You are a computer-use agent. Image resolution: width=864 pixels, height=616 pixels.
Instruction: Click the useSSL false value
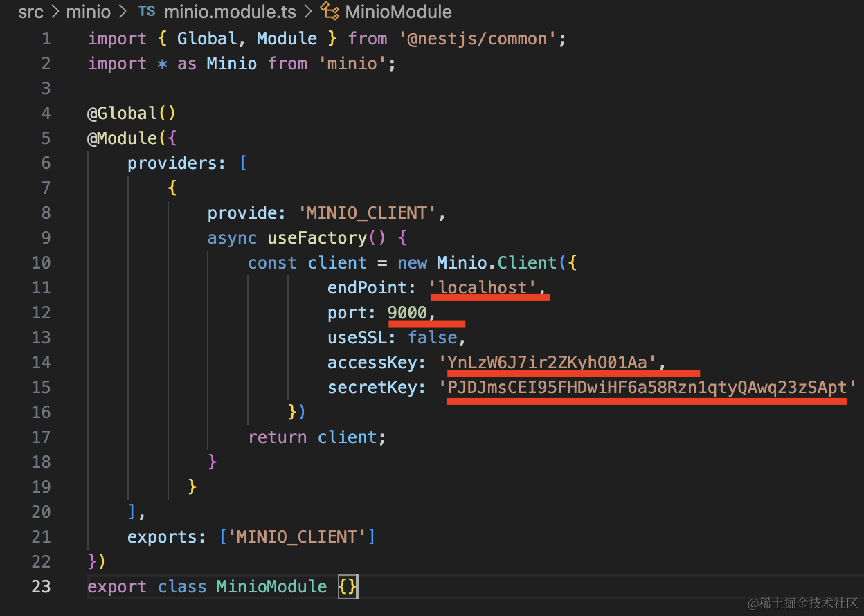(432, 338)
